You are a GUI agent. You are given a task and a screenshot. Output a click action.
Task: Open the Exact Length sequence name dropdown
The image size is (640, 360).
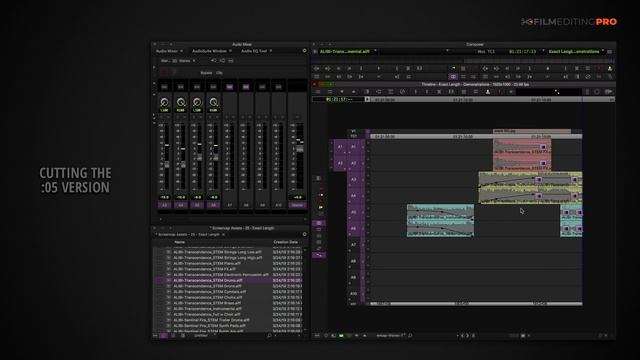(602, 51)
